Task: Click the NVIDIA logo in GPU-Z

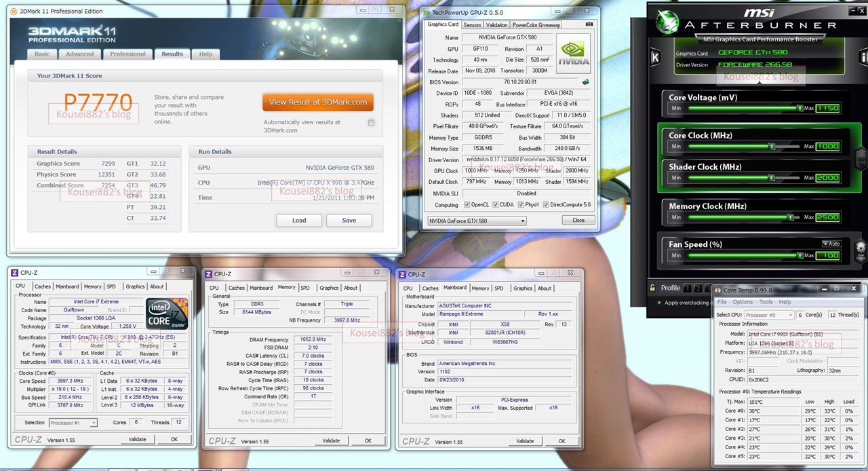Action: (x=573, y=53)
